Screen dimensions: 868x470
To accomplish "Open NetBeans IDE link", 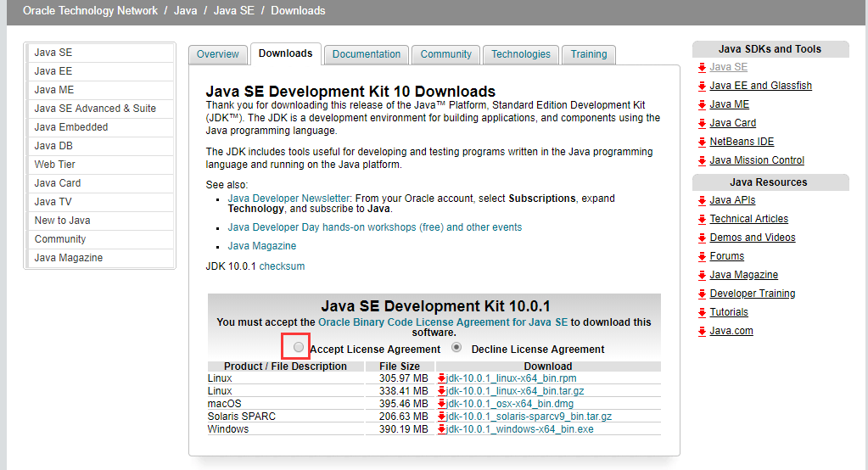I will (742, 142).
